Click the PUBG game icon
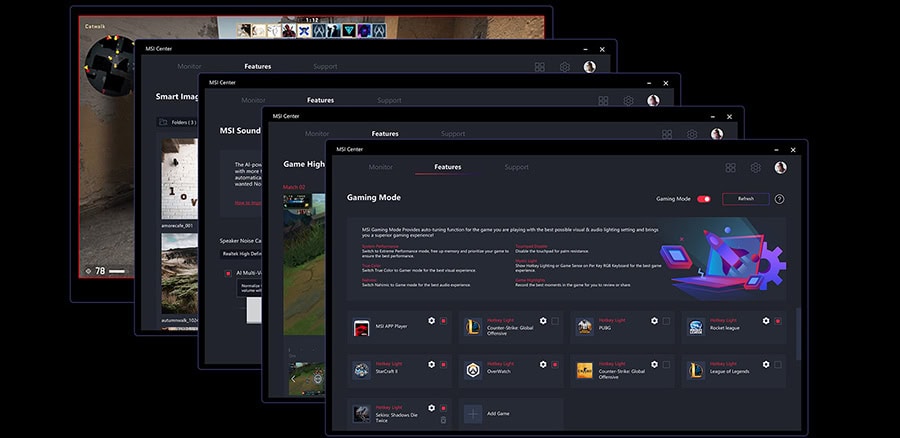The height and width of the screenshot is (438, 900). pos(584,327)
